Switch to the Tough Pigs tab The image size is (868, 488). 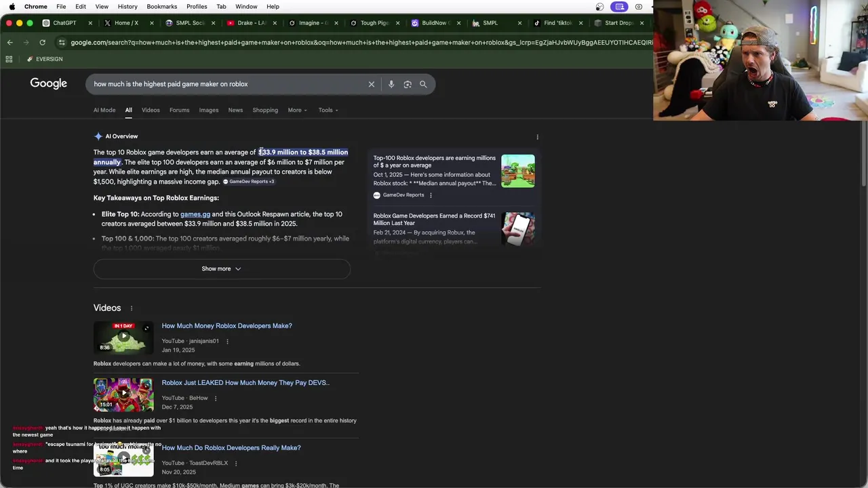pyautogui.click(x=374, y=23)
